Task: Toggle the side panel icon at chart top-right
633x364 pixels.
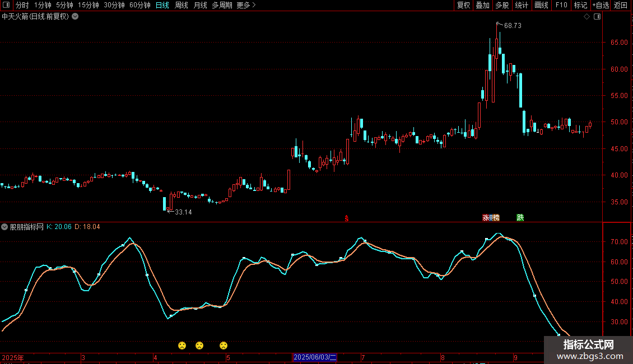Action: tap(597, 17)
